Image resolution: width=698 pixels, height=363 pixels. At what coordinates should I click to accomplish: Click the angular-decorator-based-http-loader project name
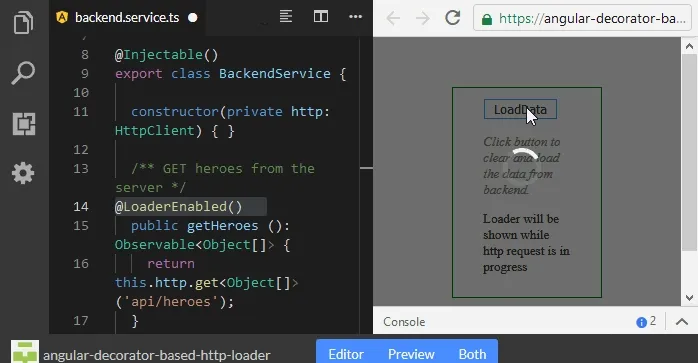pos(157,355)
